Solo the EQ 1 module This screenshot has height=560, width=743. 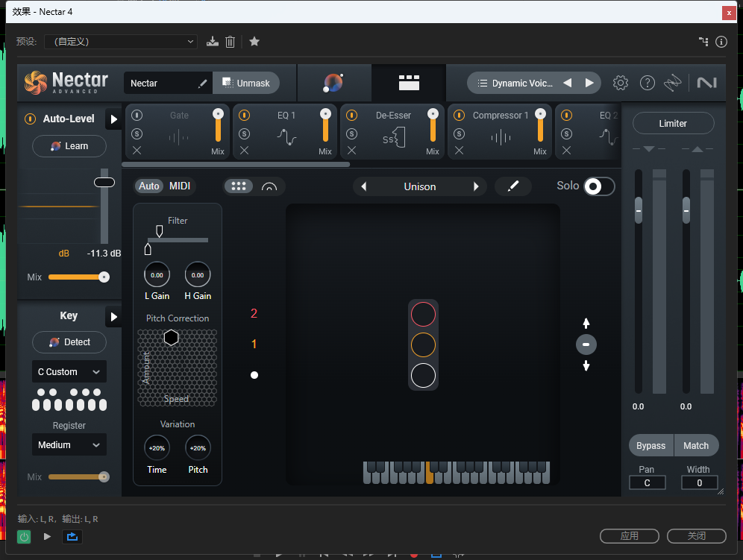click(x=244, y=134)
